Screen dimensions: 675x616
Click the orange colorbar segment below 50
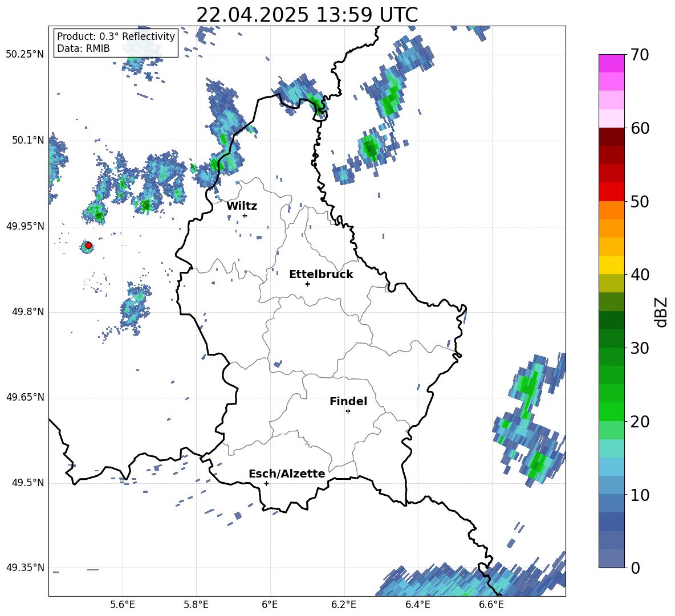[x=611, y=210]
